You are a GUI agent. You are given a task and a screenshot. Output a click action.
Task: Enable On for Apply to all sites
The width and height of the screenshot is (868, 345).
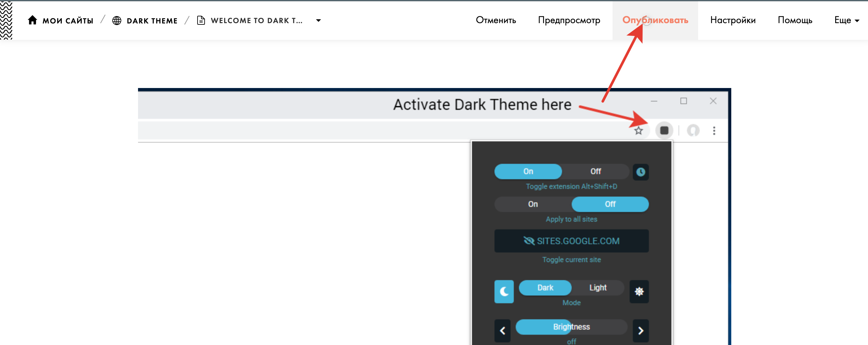pyautogui.click(x=533, y=204)
